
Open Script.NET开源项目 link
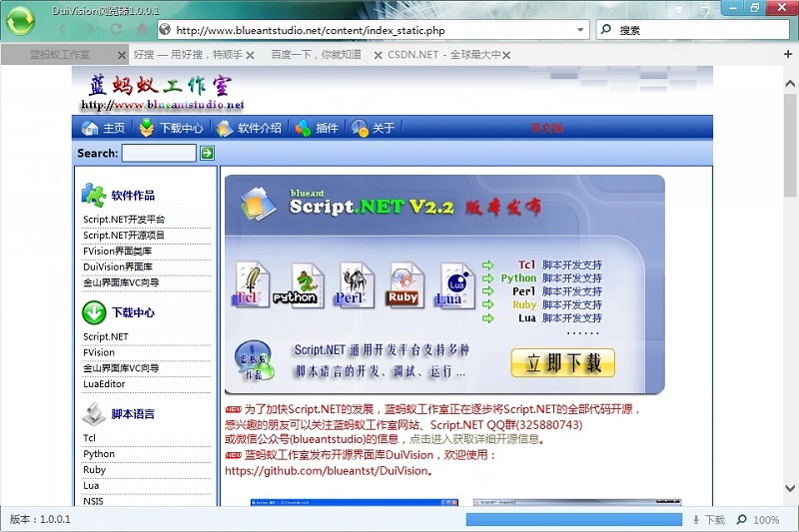pos(124,236)
